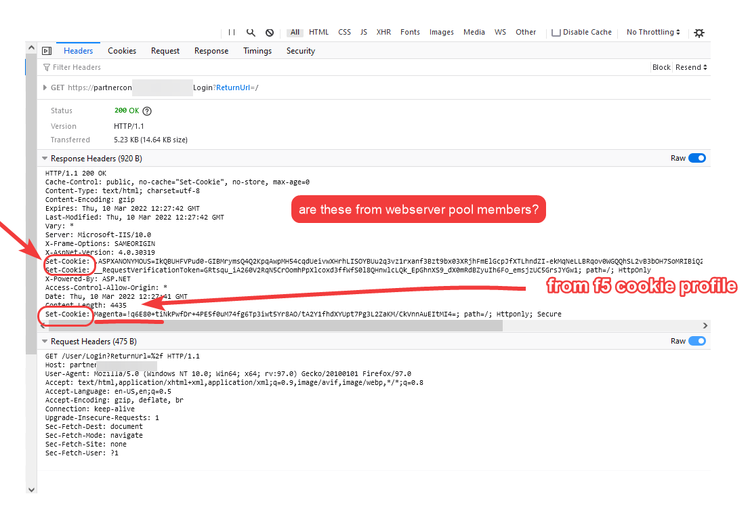Filter requests by Other

(526, 32)
